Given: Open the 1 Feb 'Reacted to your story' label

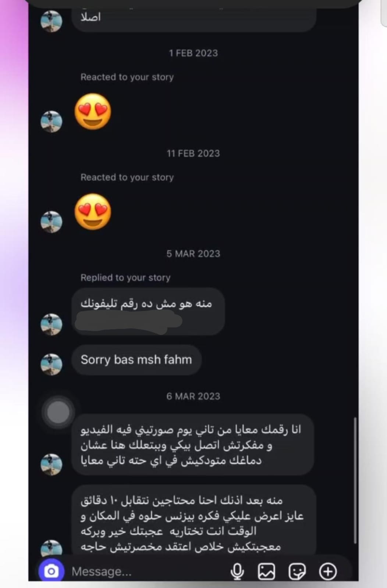Looking at the screenshot, I should point(127,77).
